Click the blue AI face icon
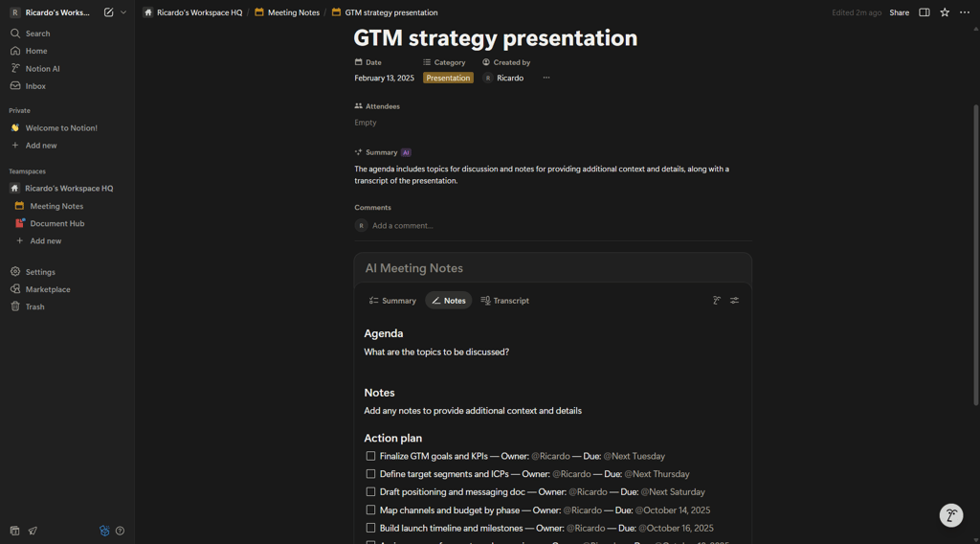Screen dimensions: 980x544 [x=104, y=531]
